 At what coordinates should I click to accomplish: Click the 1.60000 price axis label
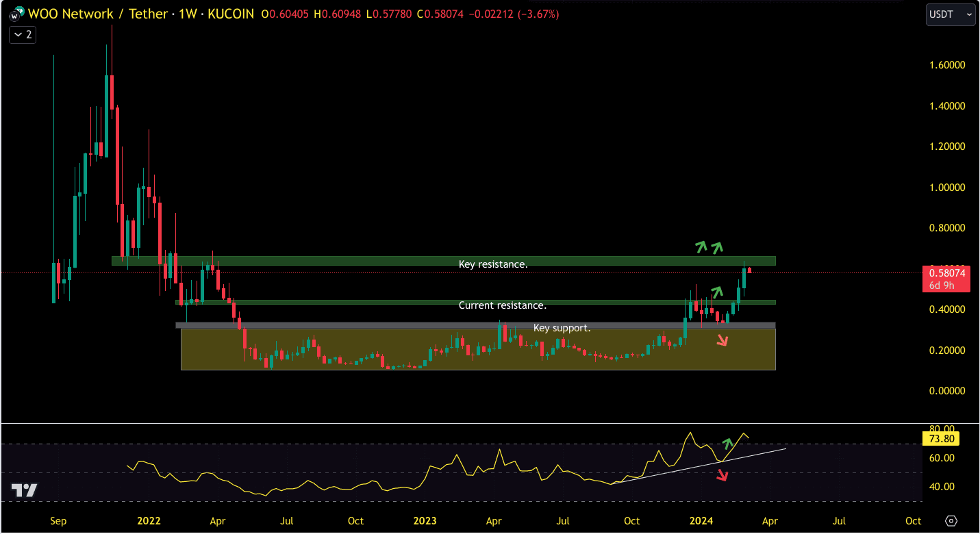[946, 65]
